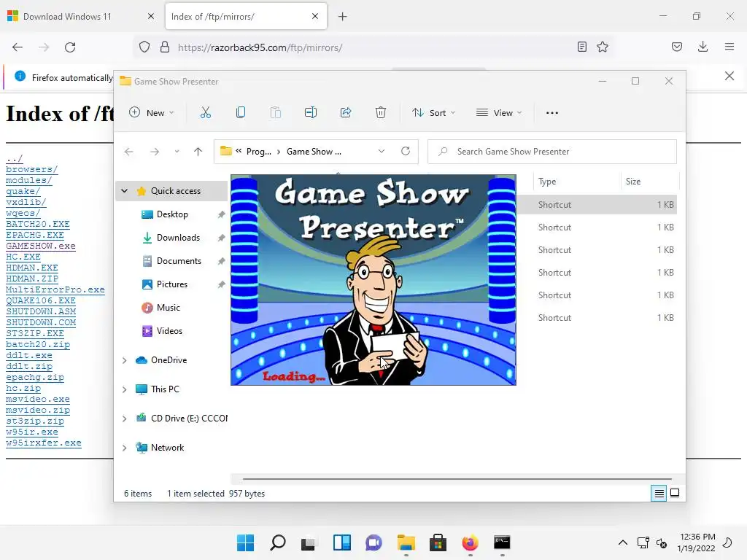
Task: Go up one folder level in Explorer
Action: [x=198, y=152]
